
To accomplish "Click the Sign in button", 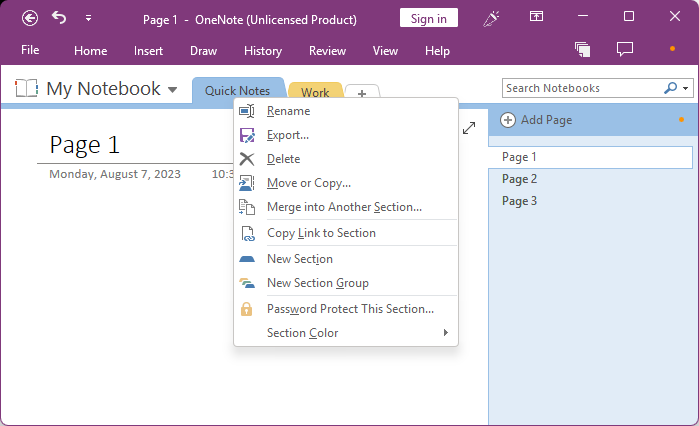I will (428, 18).
